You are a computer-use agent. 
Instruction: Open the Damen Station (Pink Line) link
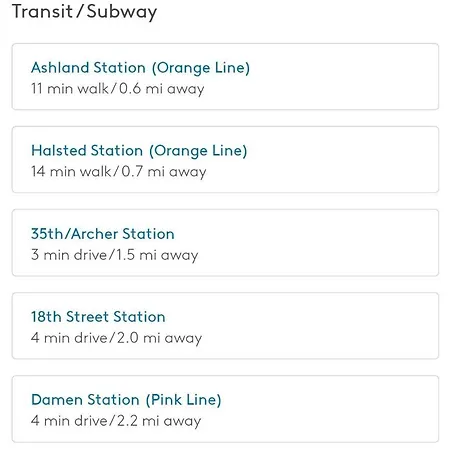[x=126, y=400]
